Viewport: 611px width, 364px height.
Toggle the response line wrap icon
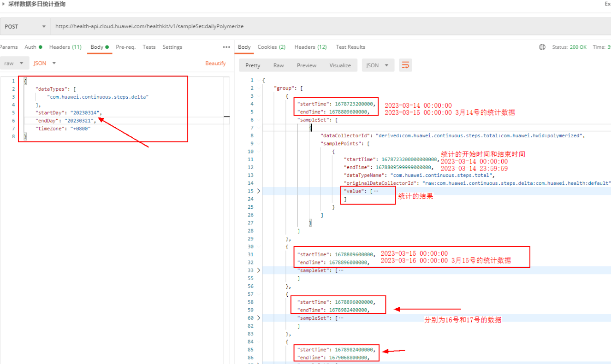click(405, 65)
